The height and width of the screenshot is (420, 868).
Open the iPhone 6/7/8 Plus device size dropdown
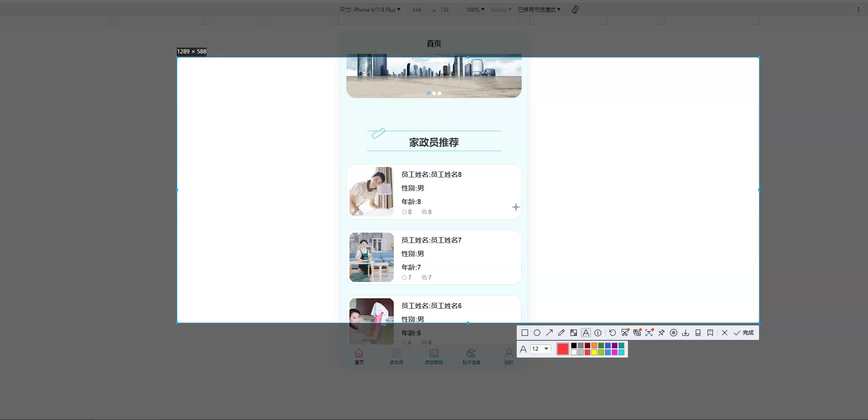[x=370, y=10]
